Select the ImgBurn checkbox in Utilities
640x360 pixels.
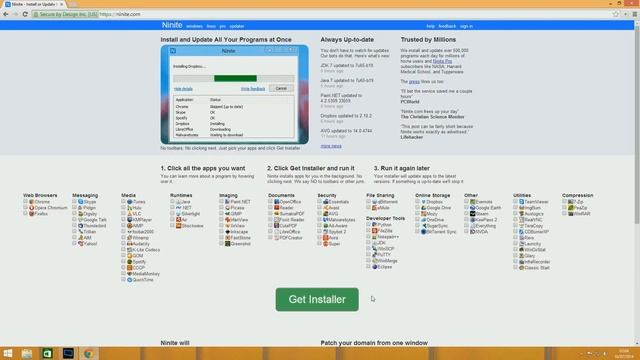click(515, 207)
